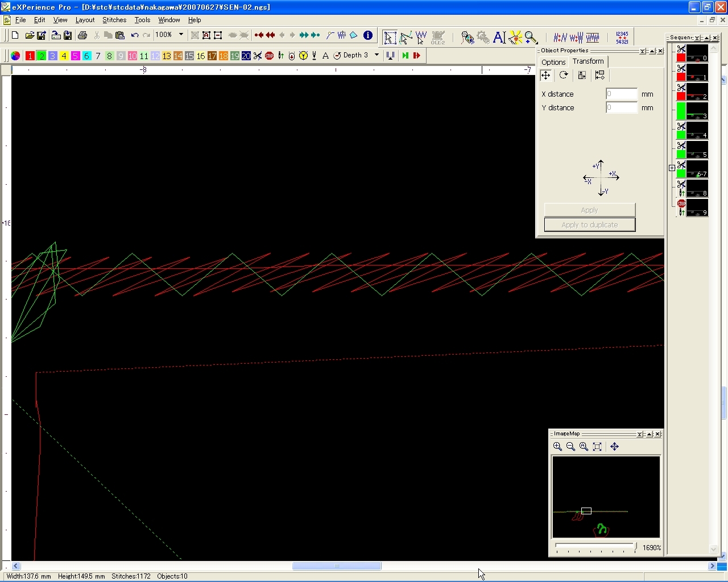This screenshot has width=728, height=582.
Task: Collapse the Sequence panel with up arrow
Action: tap(706, 38)
